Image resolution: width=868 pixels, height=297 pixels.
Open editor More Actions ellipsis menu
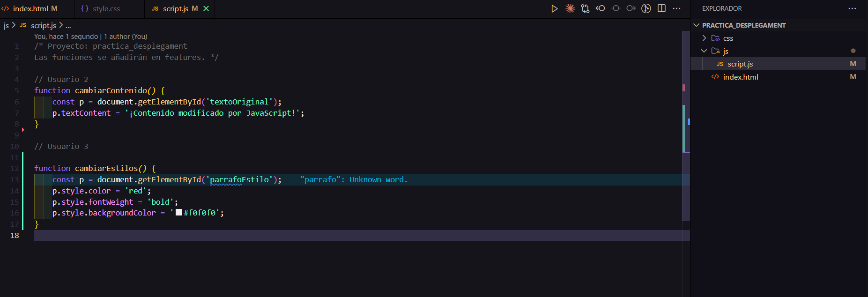point(676,8)
